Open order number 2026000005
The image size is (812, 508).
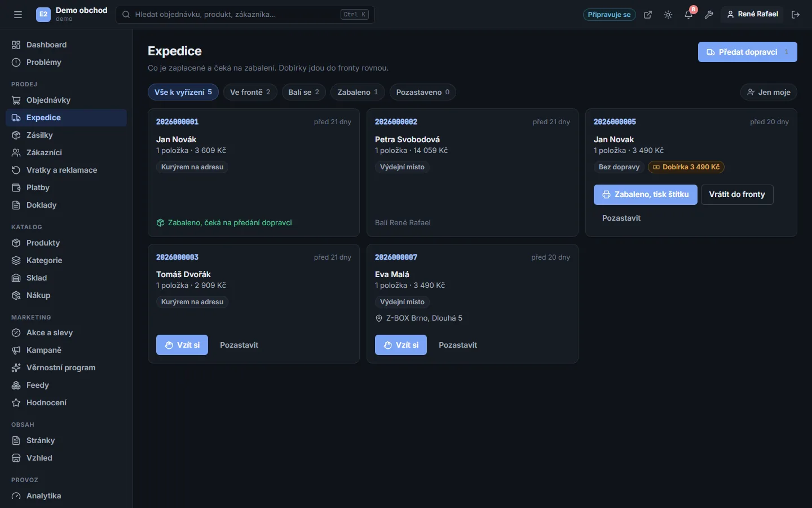(x=615, y=122)
